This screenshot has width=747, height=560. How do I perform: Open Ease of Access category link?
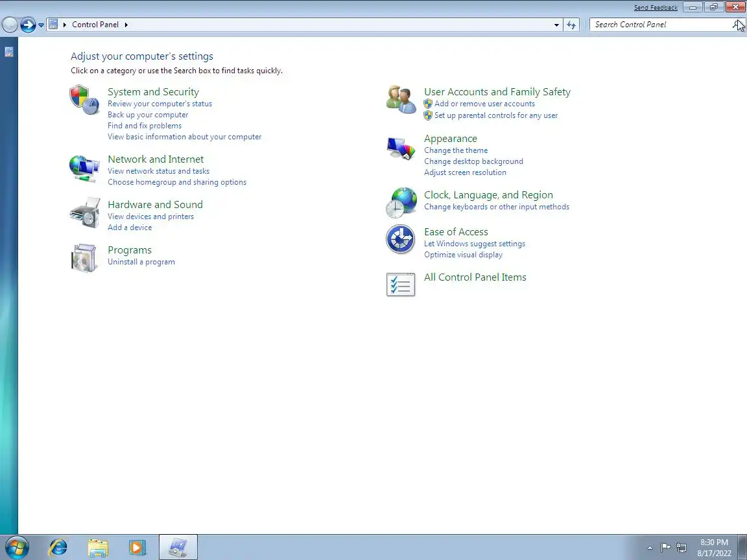point(456,232)
